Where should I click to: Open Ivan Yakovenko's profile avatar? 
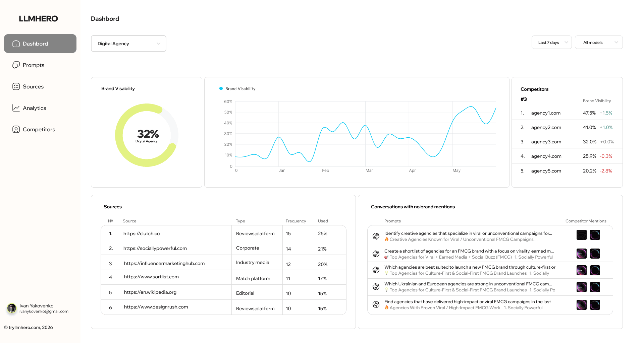12,308
